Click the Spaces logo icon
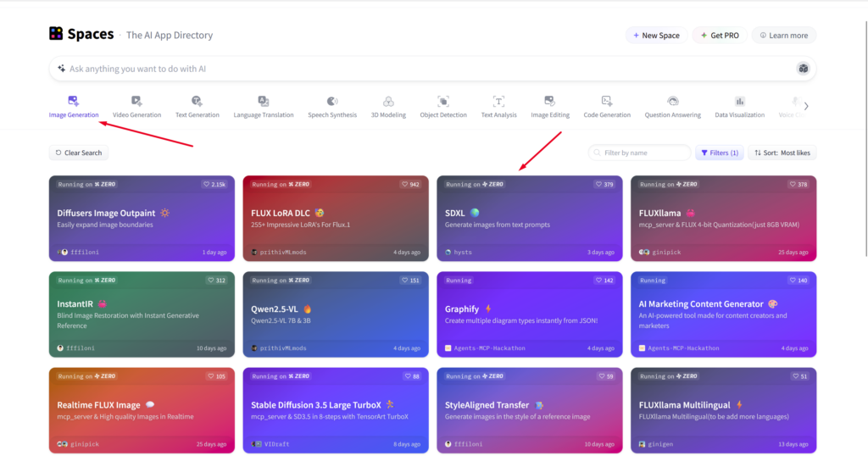The height and width of the screenshot is (456, 868). (56, 34)
